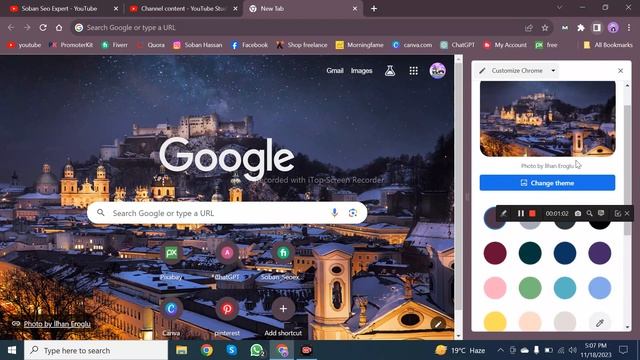Image resolution: width=640 pixels, height=360 pixels.
Task: Open the Canva shortcut tile
Action: pyautogui.click(x=171, y=316)
